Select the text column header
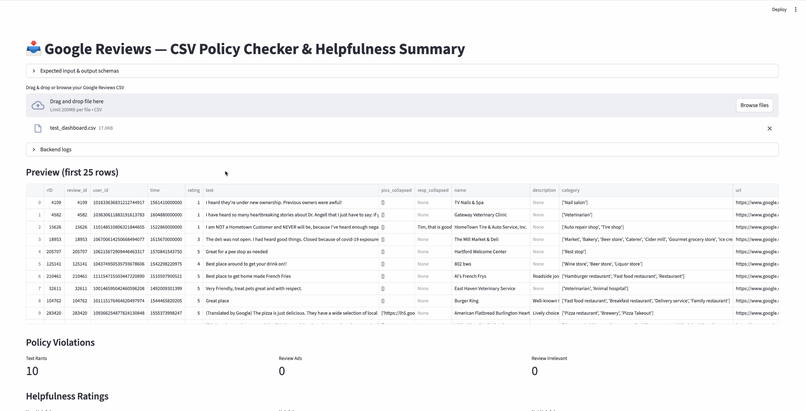Screen dimensions: 806x411 click(291, 190)
